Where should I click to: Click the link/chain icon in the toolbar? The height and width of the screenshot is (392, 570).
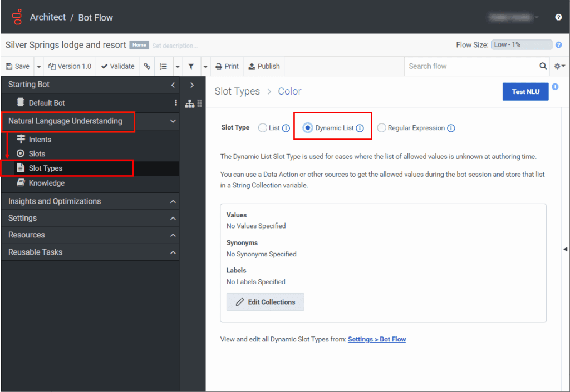tap(146, 66)
